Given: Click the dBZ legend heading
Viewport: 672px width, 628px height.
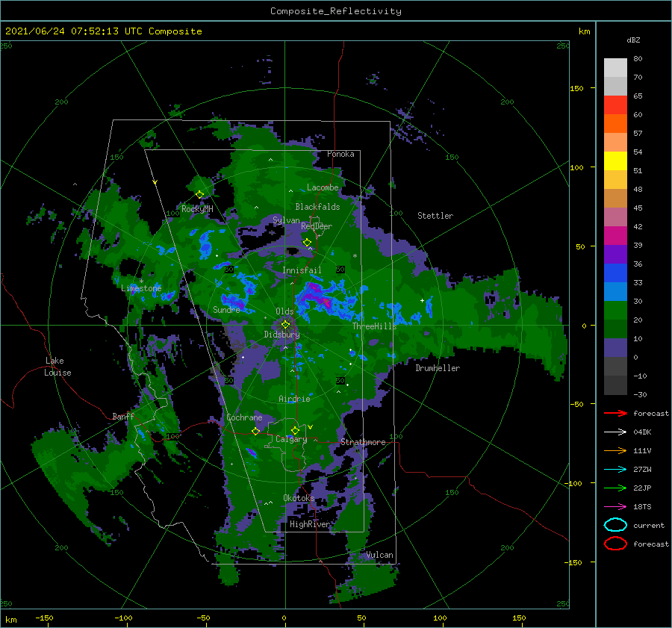Looking at the screenshot, I should (633, 40).
